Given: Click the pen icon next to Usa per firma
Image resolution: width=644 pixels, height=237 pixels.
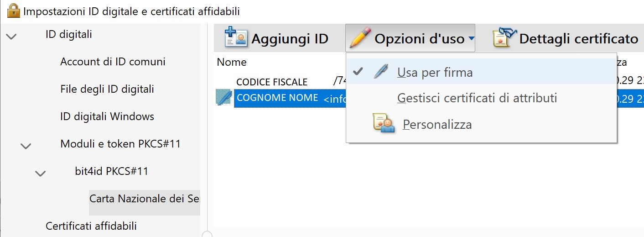Looking at the screenshot, I should point(381,72).
